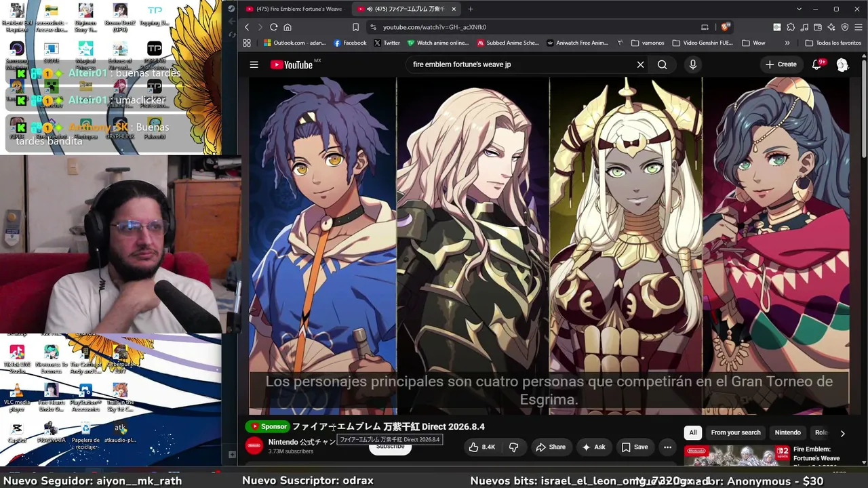Bookmark this page with the bookmark icon
868x488 pixels.
coord(355,27)
